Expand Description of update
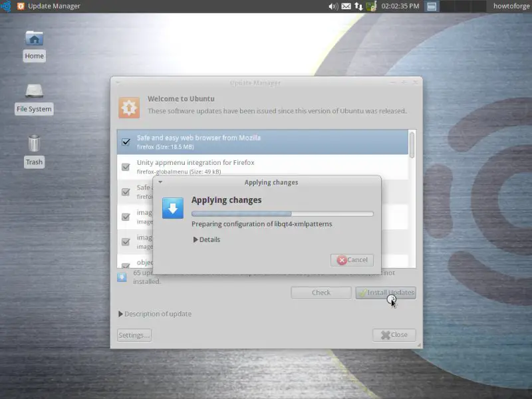Image resolution: width=532 pixels, height=399 pixels. (155, 314)
